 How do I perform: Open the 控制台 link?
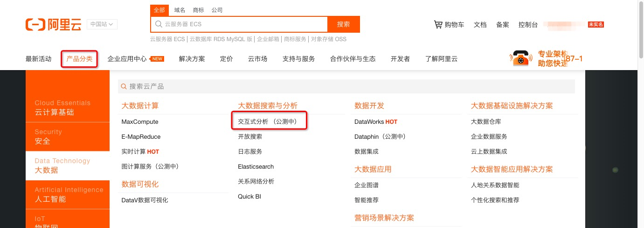point(528,25)
